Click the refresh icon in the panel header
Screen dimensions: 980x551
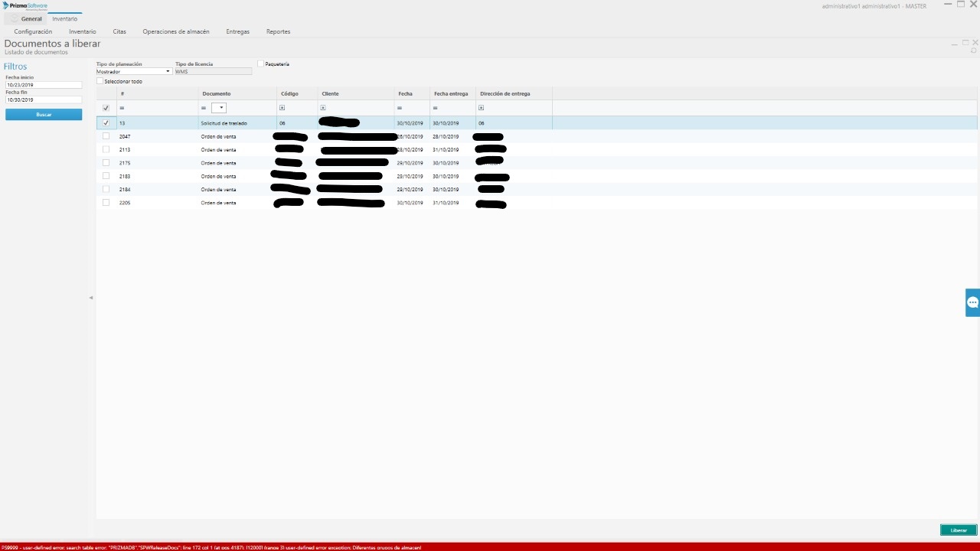pos(974,51)
